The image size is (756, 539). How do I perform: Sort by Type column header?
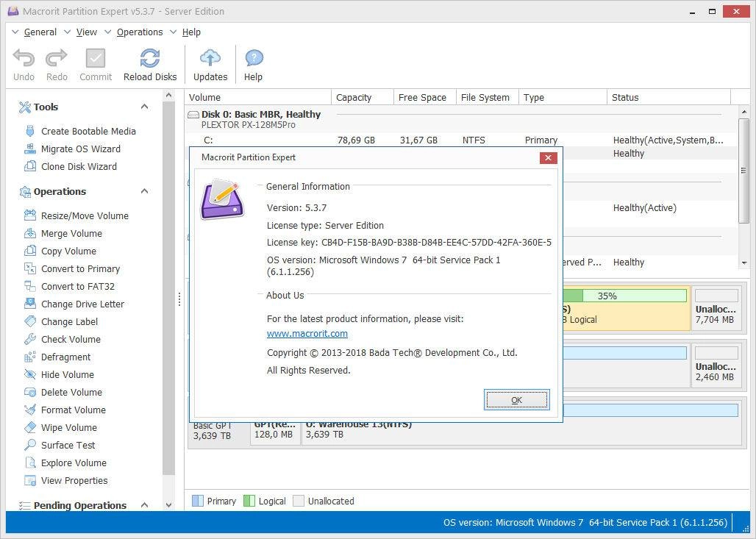[x=563, y=97]
